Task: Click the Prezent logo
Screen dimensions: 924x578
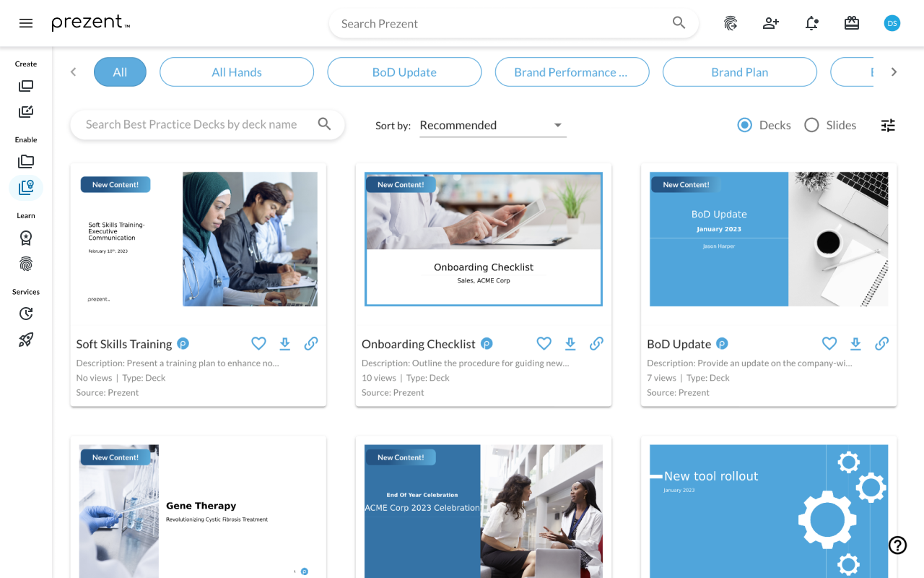Action: pos(91,23)
